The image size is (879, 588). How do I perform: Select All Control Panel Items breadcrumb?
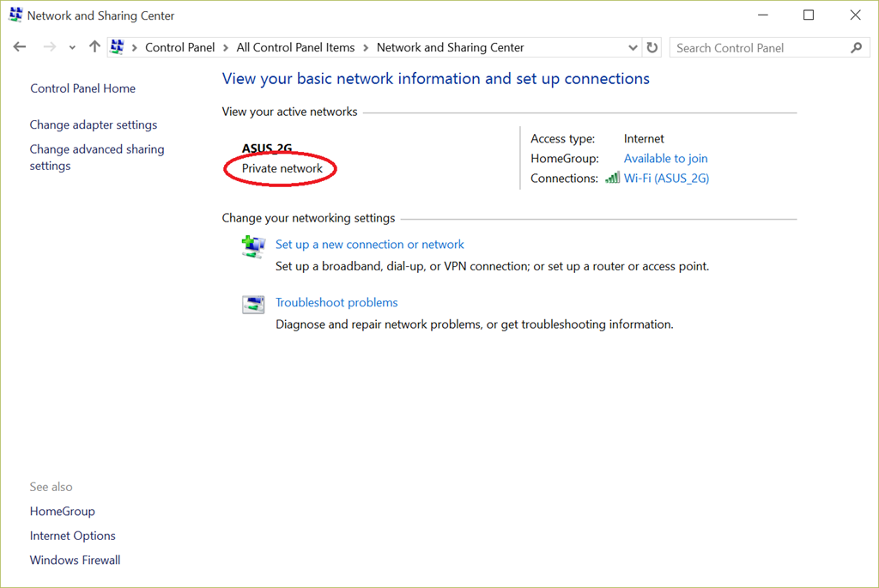(295, 48)
